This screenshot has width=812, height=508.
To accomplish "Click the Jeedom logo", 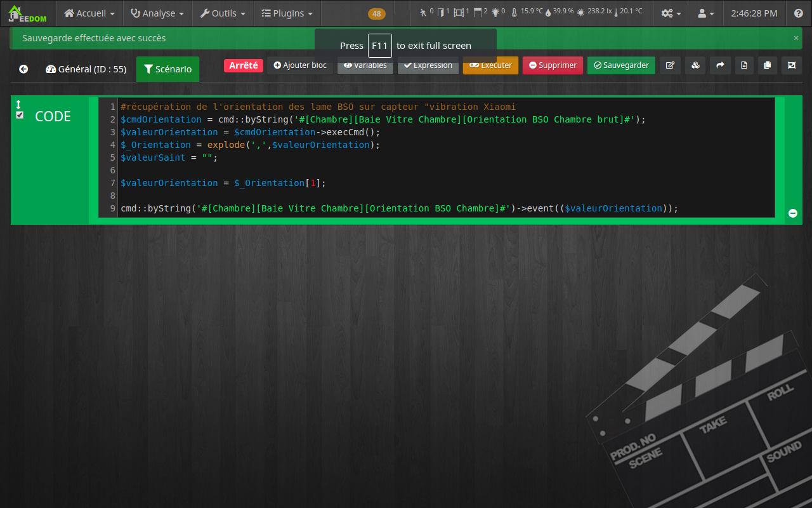I will [28, 13].
